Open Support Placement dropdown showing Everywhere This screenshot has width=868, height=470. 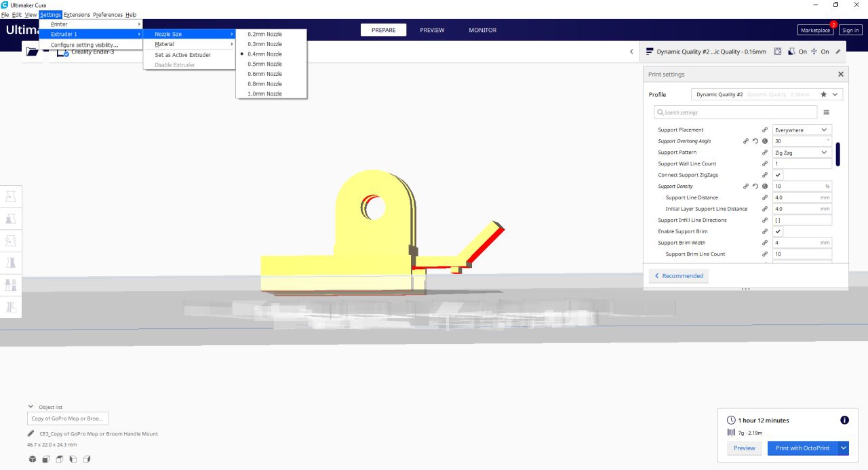click(802, 130)
